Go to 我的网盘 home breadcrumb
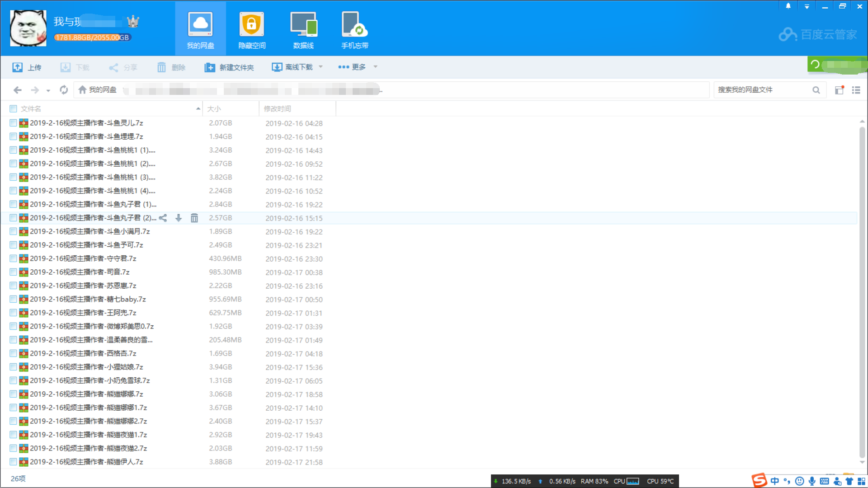The height and width of the screenshot is (488, 868). [x=97, y=90]
